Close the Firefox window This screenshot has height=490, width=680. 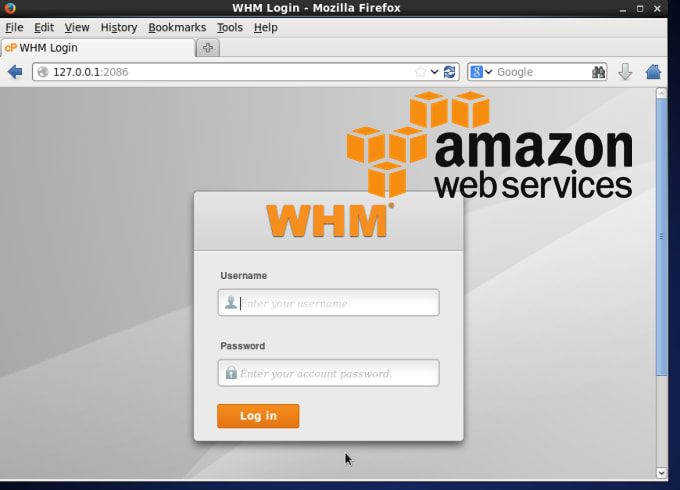tap(657, 8)
